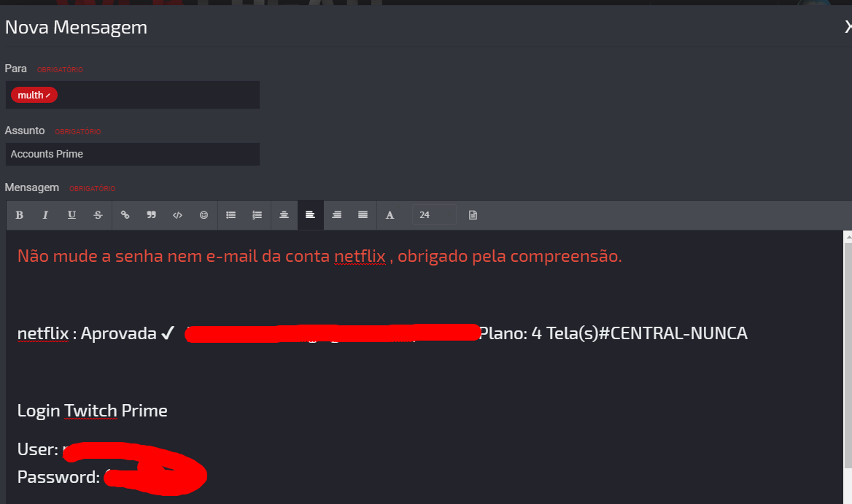The width and height of the screenshot is (852, 504).
Task: Insert a quote block
Action: (151, 215)
